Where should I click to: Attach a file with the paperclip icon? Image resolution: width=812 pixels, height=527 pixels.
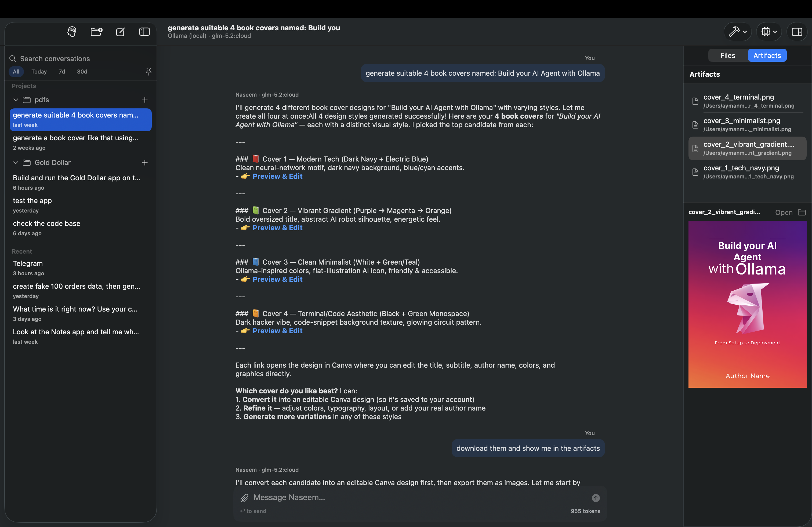coord(244,498)
